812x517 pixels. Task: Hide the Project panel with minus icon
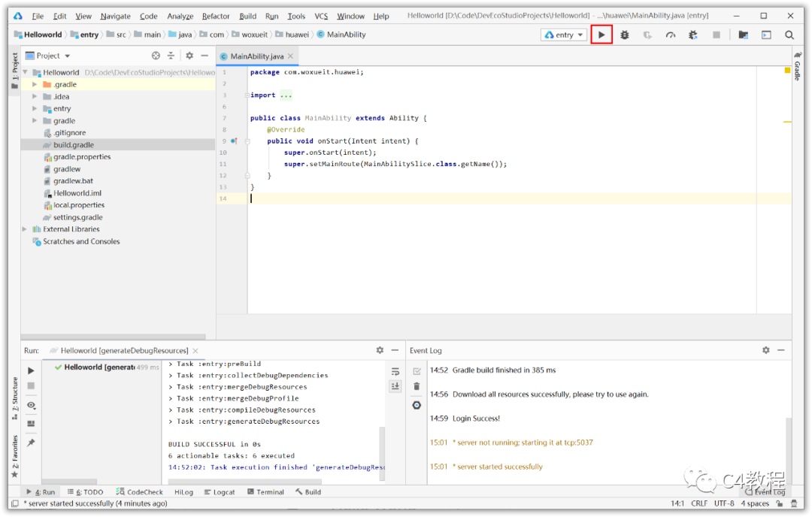(205, 56)
